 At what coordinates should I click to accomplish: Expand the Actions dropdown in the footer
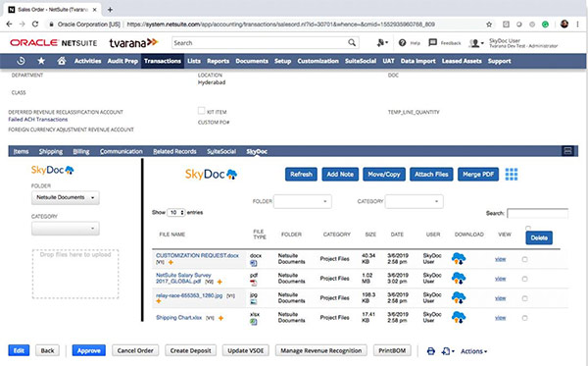(x=474, y=351)
